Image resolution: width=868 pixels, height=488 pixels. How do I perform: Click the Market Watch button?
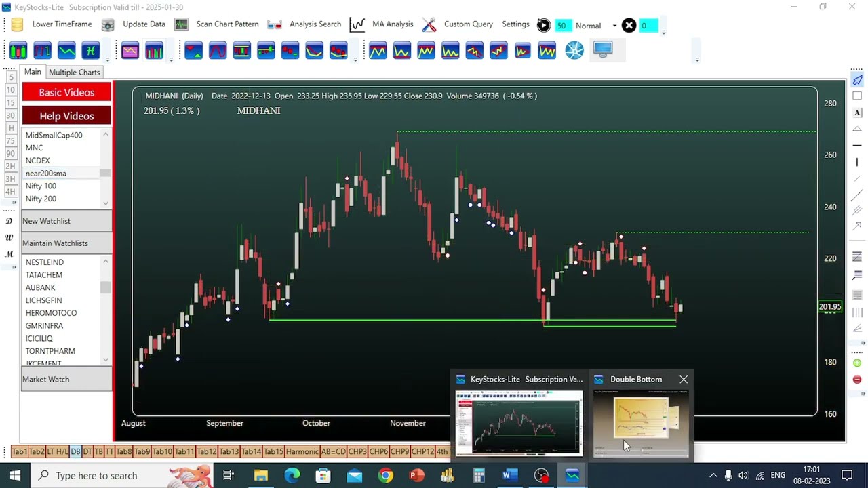[66, 380]
